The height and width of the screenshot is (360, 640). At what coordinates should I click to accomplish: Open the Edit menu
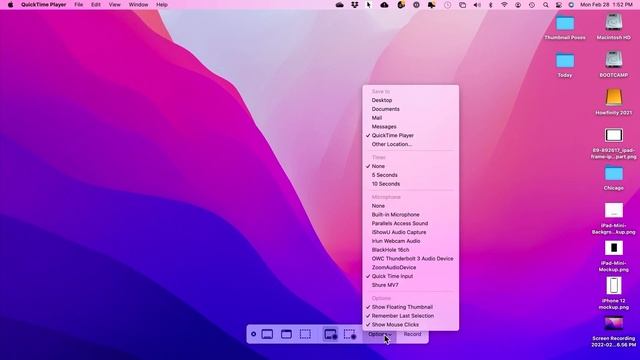point(96,5)
